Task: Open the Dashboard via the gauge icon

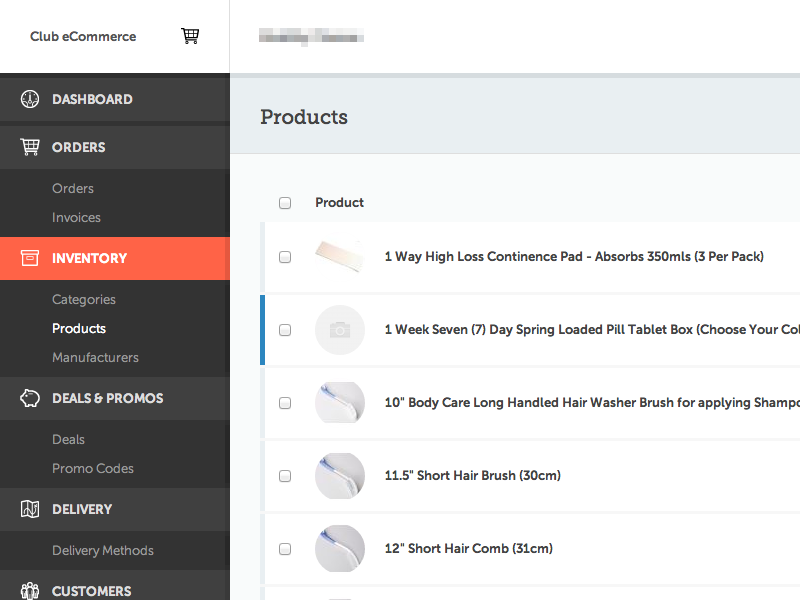Action: (x=29, y=99)
